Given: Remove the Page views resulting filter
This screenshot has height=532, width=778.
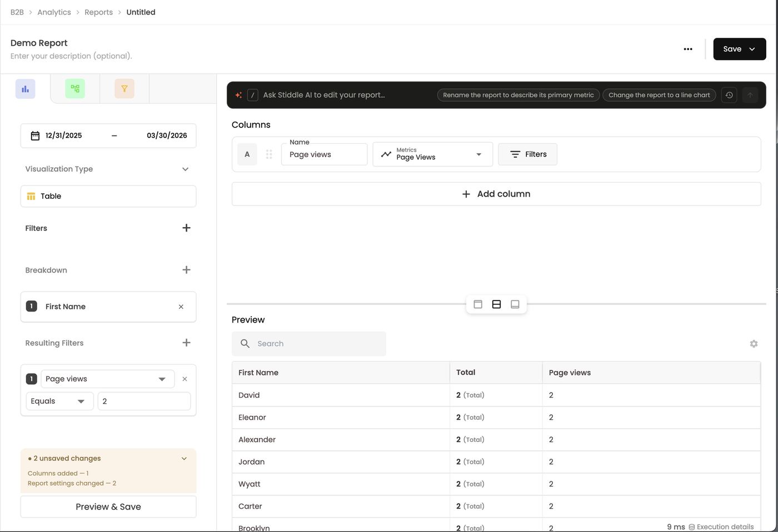Looking at the screenshot, I should [184, 379].
